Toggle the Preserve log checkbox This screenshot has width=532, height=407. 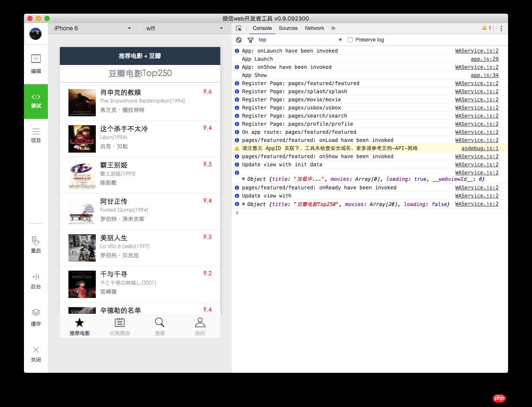point(350,40)
